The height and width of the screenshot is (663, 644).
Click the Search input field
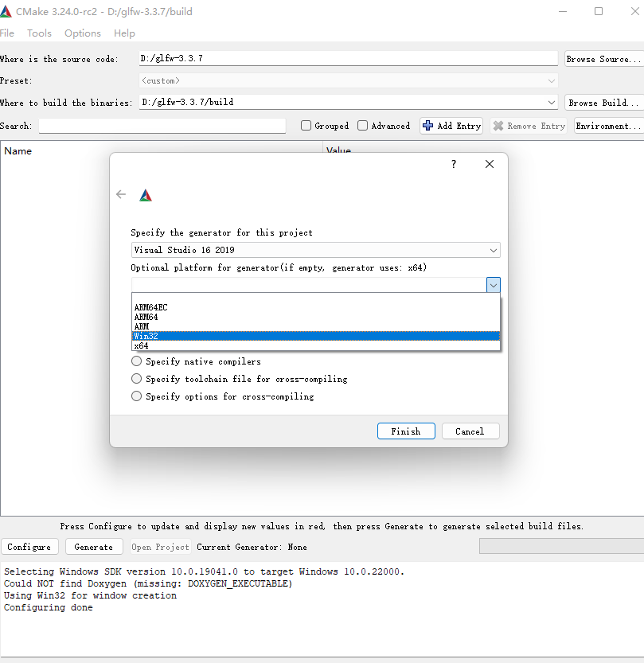coord(162,126)
